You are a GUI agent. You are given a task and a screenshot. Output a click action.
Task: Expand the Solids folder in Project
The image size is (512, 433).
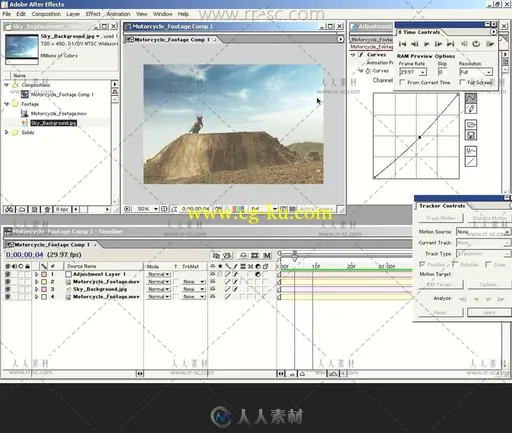click(6, 132)
